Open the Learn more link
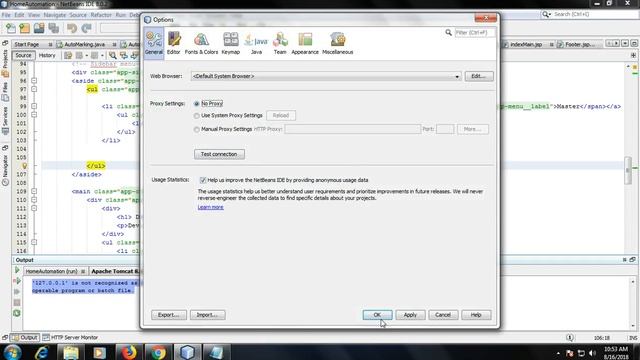 211,207
